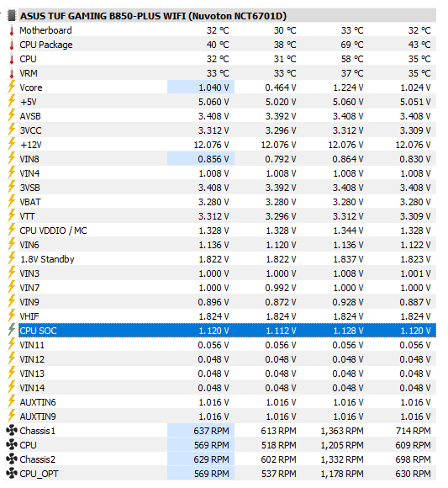This screenshot has height=488, width=448.
Task: Select the VHIF sensor label
Action: point(29,316)
